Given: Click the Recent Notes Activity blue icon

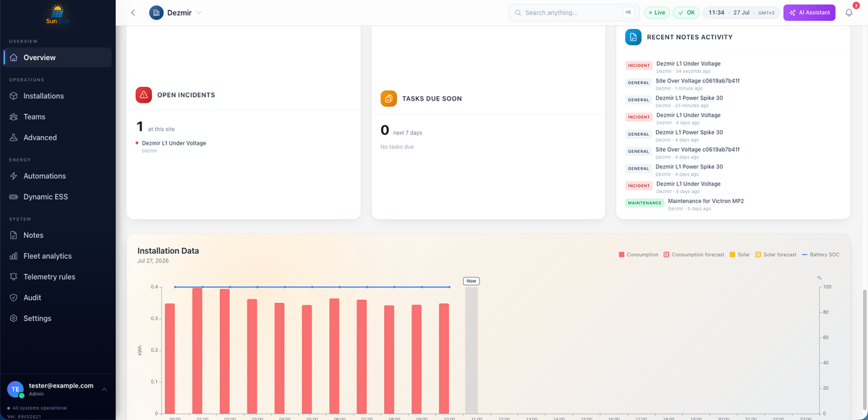Looking at the screenshot, I should [x=634, y=37].
